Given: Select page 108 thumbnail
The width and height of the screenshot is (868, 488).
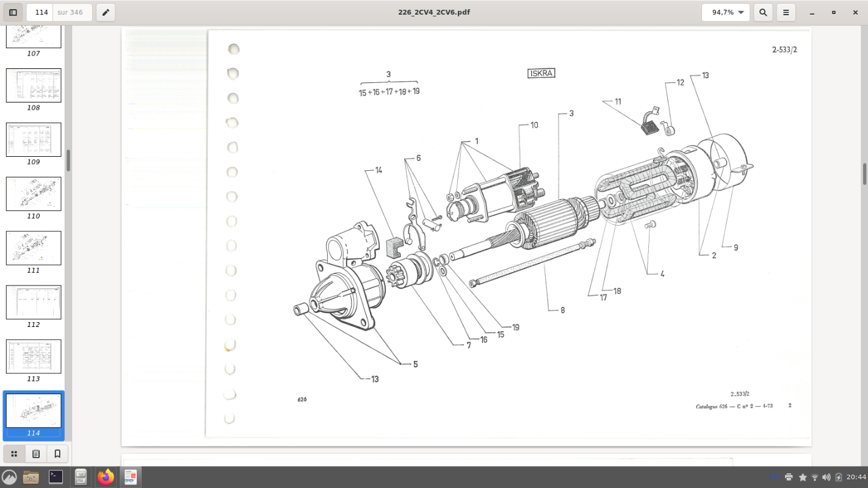Looking at the screenshot, I should (34, 85).
